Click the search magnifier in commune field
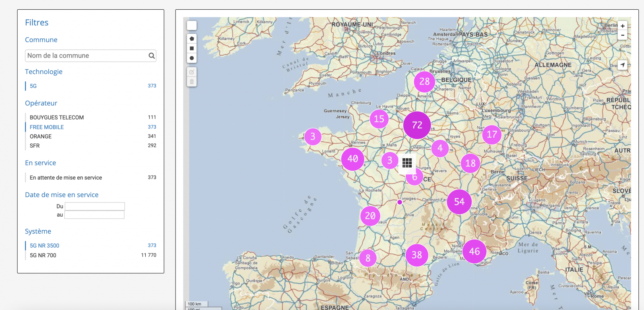Image resolution: width=644 pixels, height=310 pixels. pos(151,56)
